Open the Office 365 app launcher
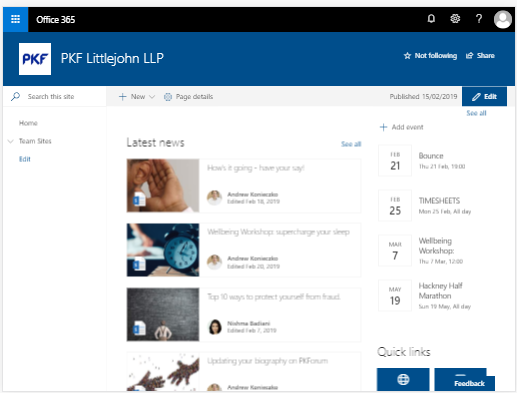517x393 pixels. coord(15,19)
